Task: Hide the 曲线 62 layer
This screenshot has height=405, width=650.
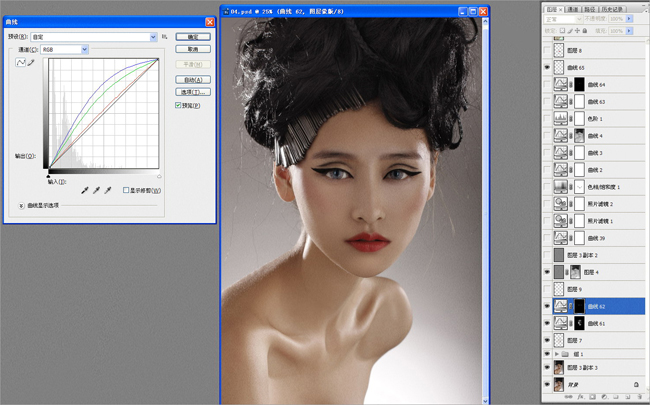Action: pos(547,306)
